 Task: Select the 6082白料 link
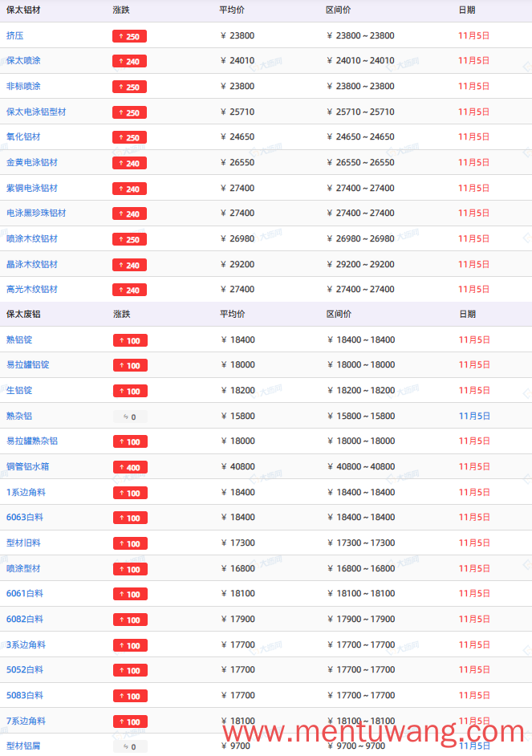pyautogui.click(x=25, y=619)
